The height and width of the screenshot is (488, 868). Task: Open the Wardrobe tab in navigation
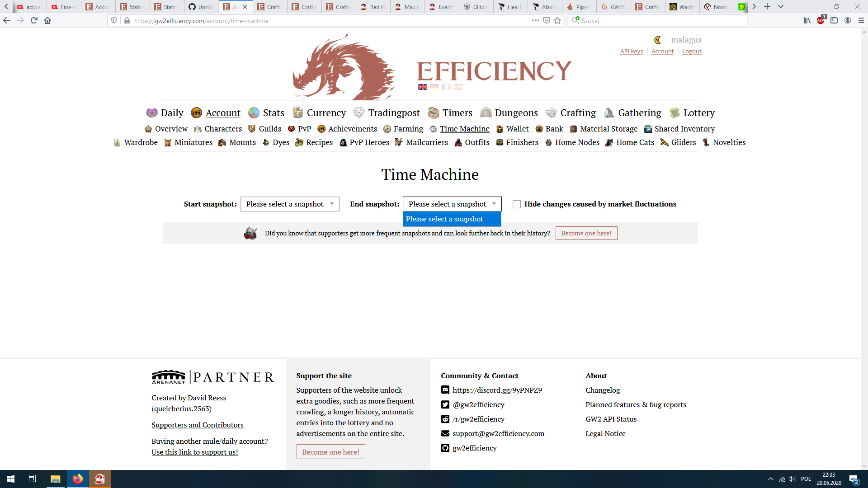click(141, 142)
